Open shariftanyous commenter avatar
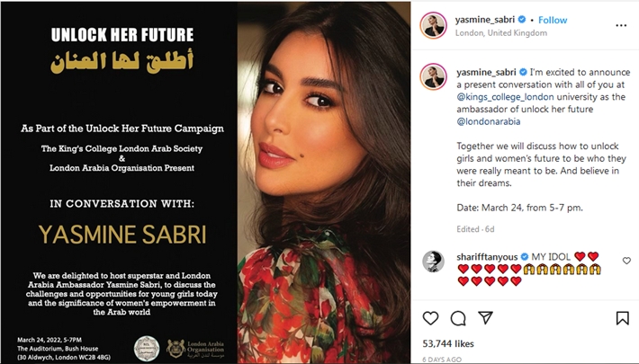This screenshot has width=639, height=364. 433,261
